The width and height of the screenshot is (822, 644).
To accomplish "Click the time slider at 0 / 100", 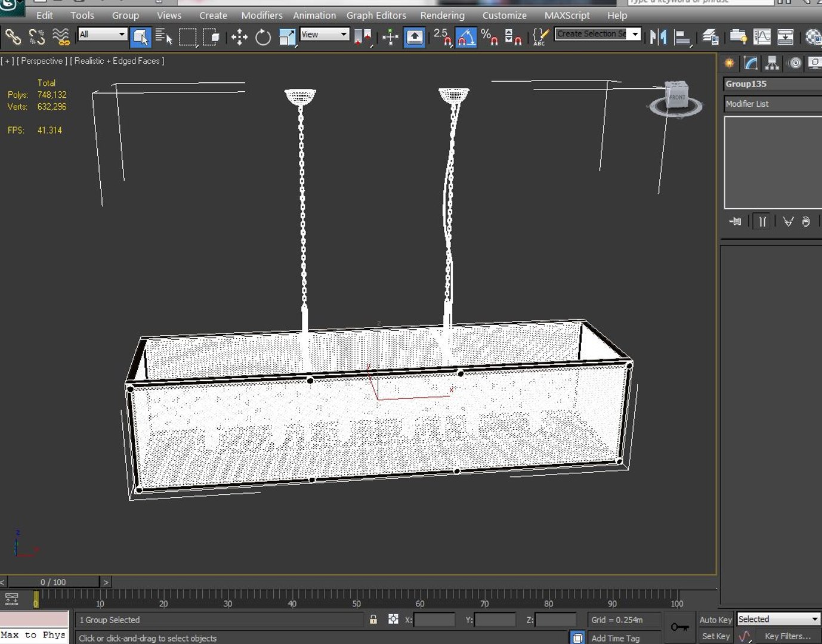I will [x=53, y=582].
